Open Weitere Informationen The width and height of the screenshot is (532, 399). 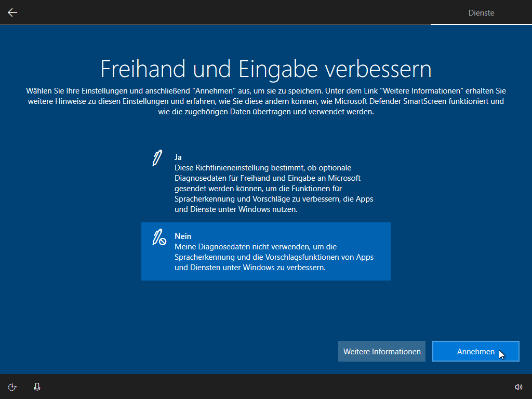[x=382, y=352]
